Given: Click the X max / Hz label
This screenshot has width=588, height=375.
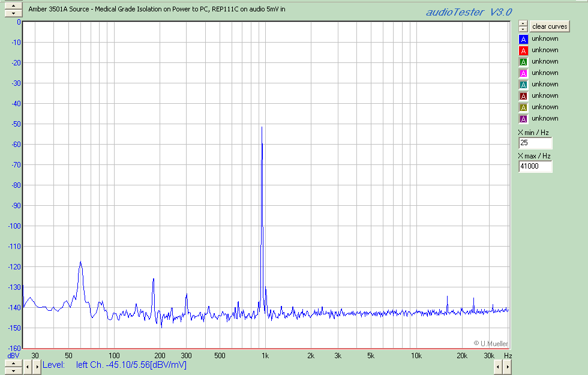Looking at the screenshot, I should [534, 156].
